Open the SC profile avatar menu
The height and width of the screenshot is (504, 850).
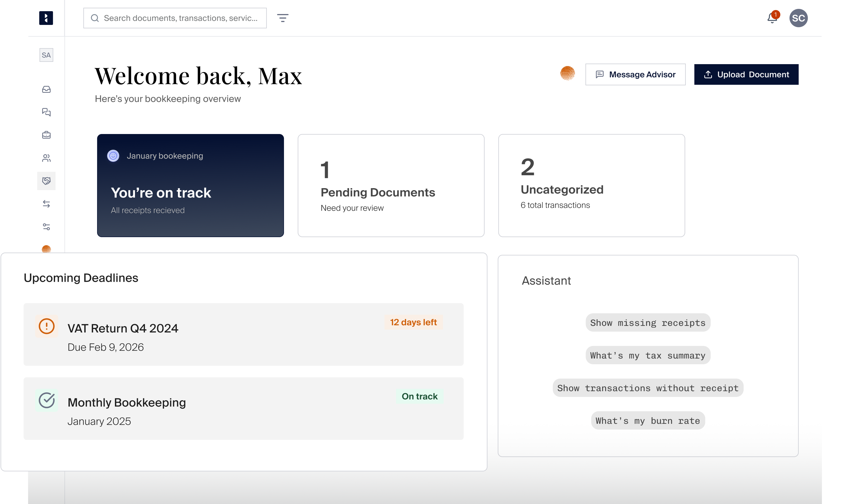799,18
